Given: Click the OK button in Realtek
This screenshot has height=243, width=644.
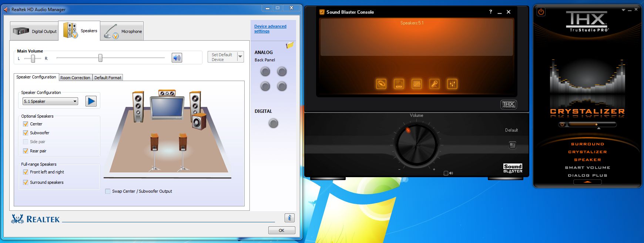Looking at the screenshot, I should coord(282,230).
